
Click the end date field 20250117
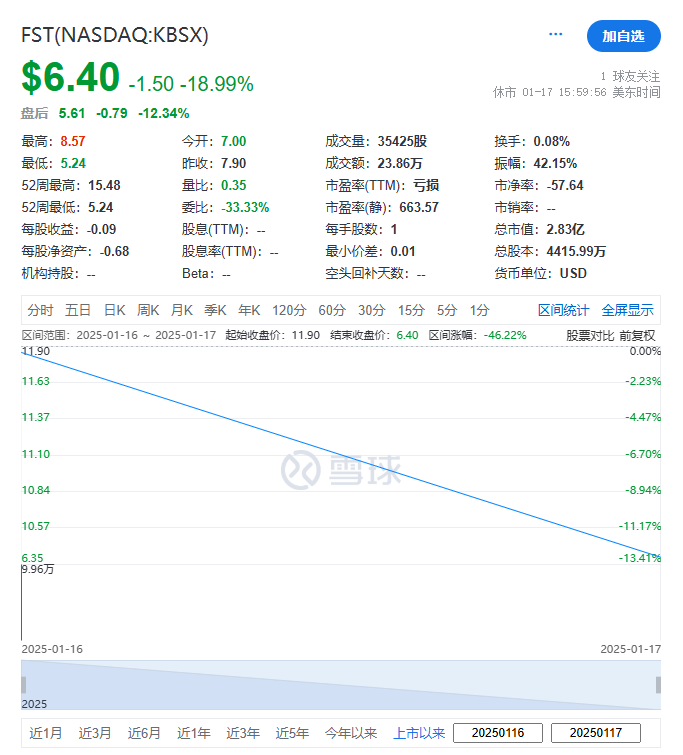[596, 733]
